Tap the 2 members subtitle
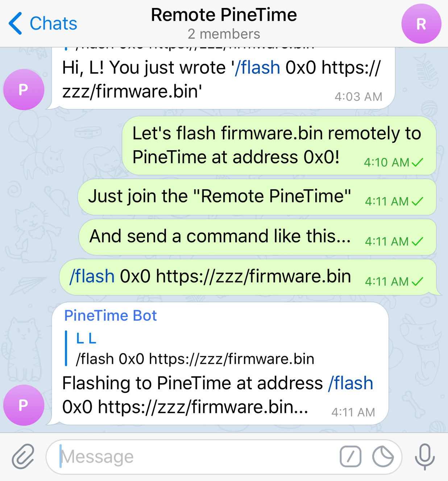Viewport: 448px width, 481px height. (224, 34)
